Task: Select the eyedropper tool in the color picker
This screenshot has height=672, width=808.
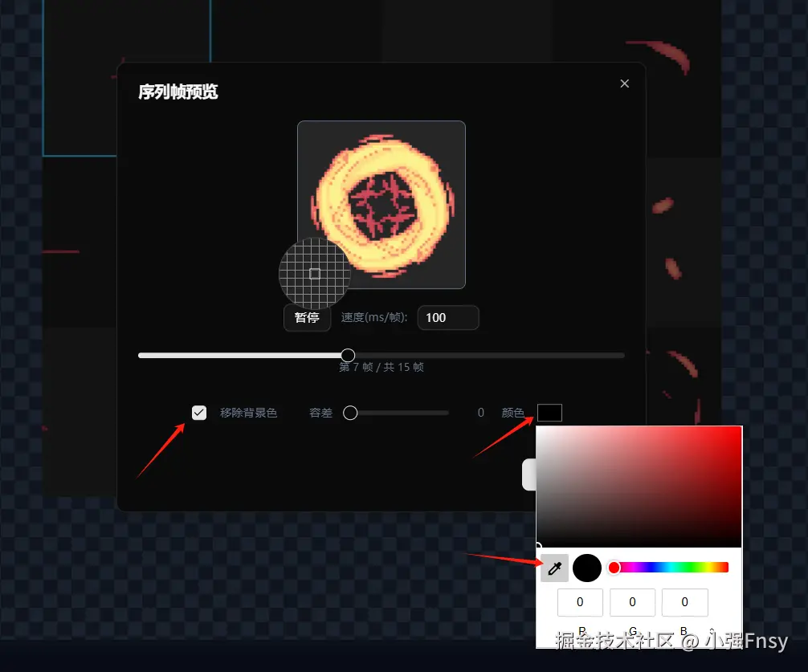Action: pyautogui.click(x=554, y=568)
